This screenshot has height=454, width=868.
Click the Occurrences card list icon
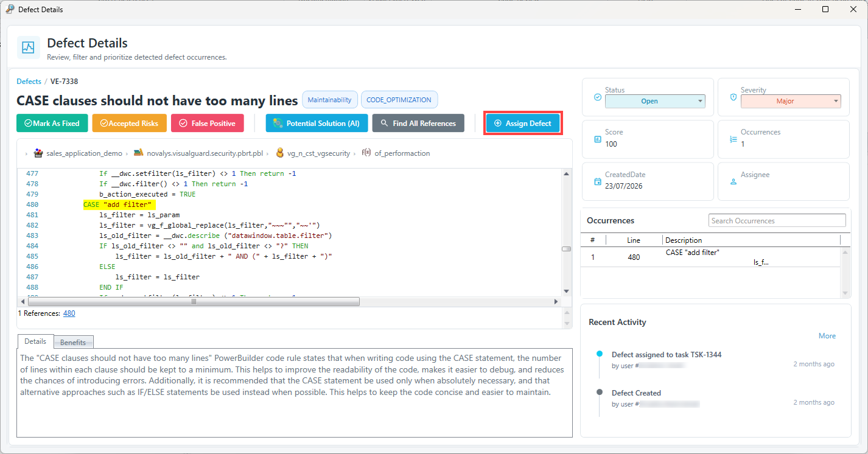click(x=733, y=139)
